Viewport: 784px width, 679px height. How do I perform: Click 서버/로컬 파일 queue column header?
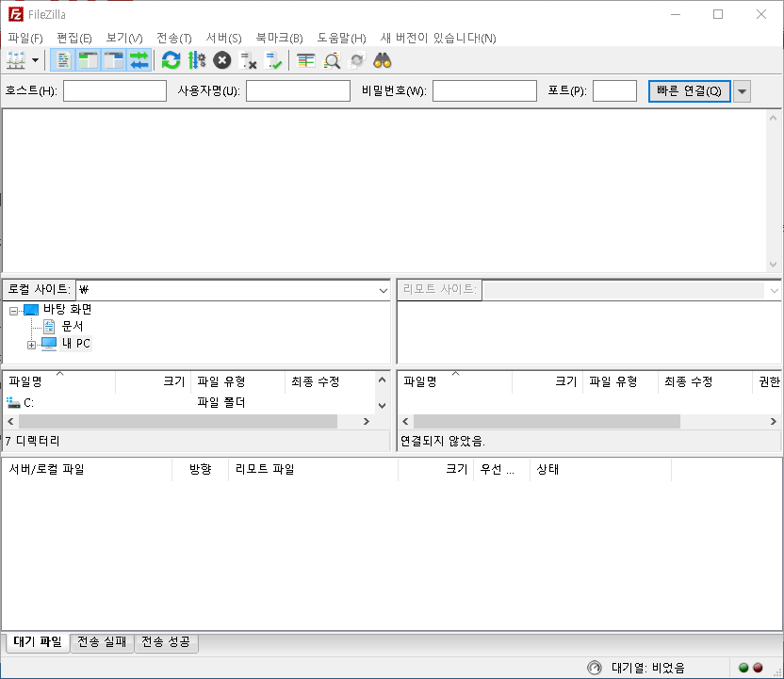pos(87,469)
